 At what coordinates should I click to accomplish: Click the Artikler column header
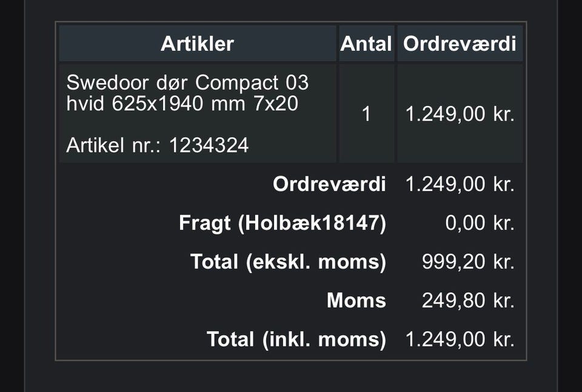click(197, 44)
